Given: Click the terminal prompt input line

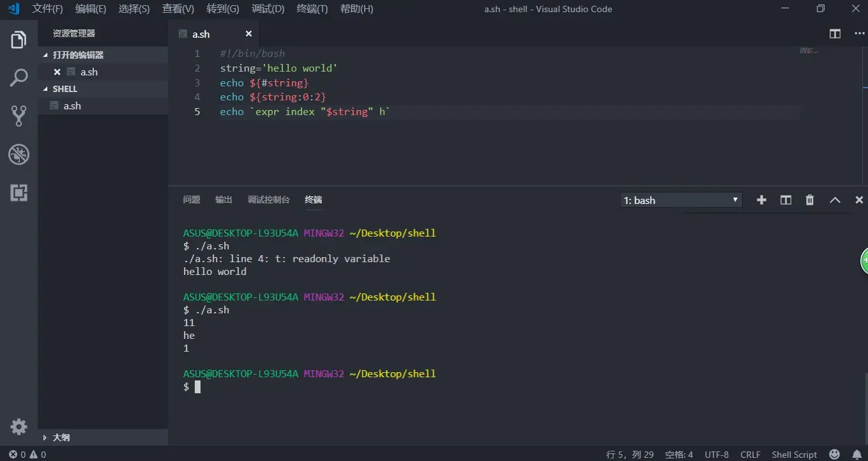Looking at the screenshot, I should click(x=192, y=387).
